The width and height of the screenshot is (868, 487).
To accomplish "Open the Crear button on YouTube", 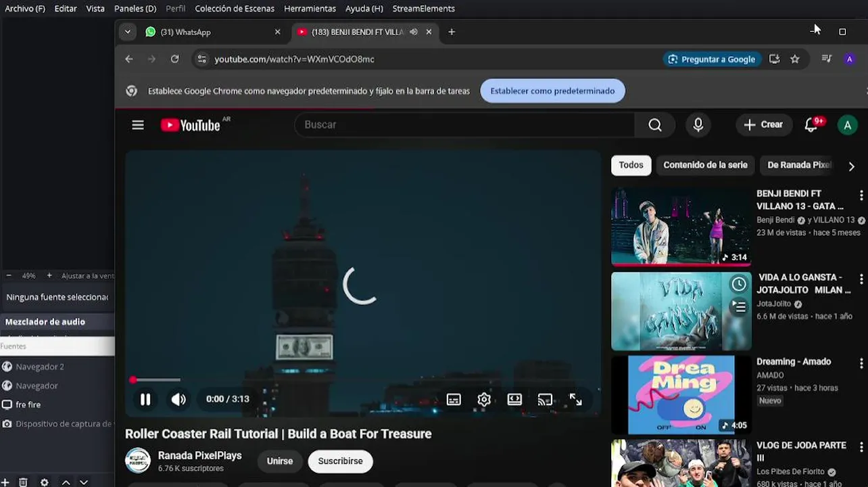I will pyautogui.click(x=763, y=124).
